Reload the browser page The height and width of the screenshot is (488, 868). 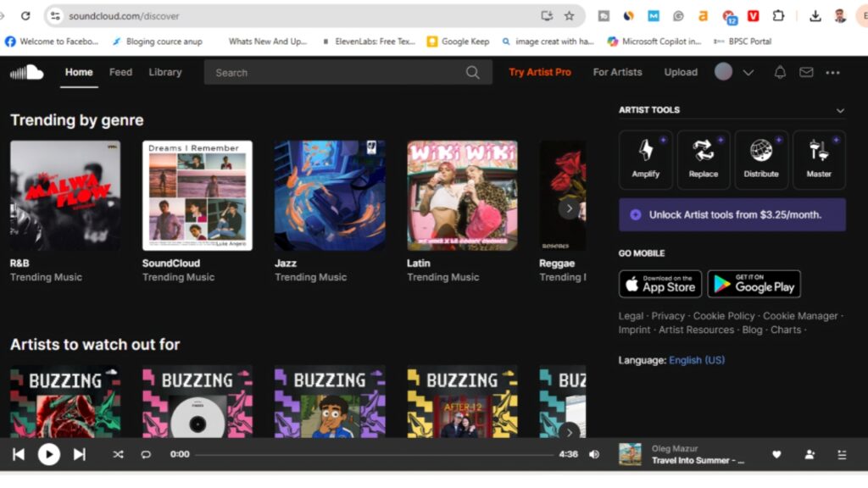click(25, 16)
